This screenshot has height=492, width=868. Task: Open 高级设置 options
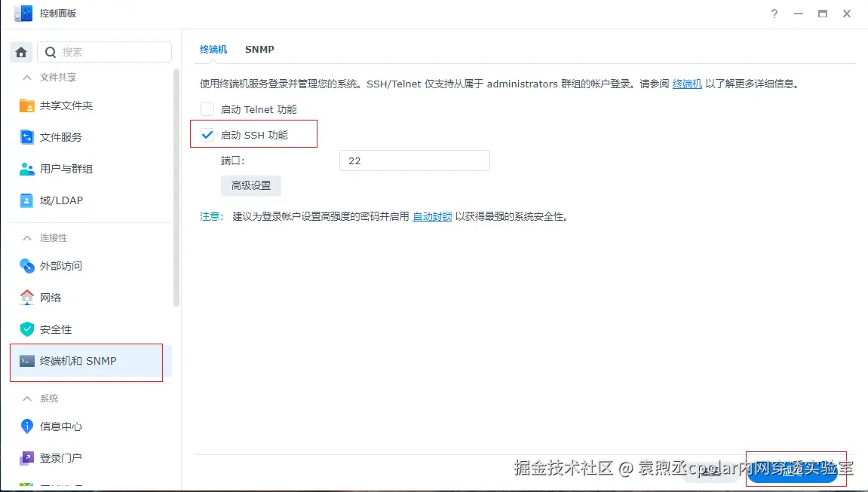(x=250, y=185)
